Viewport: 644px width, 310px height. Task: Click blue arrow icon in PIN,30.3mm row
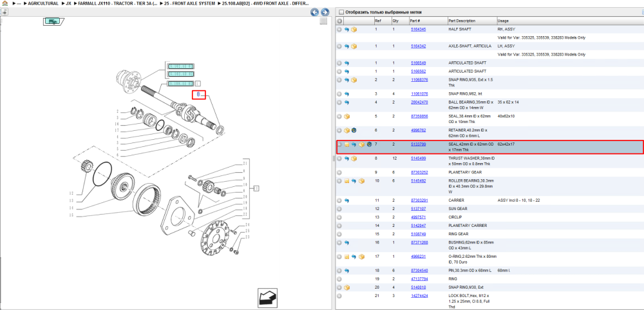click(346, 271)
